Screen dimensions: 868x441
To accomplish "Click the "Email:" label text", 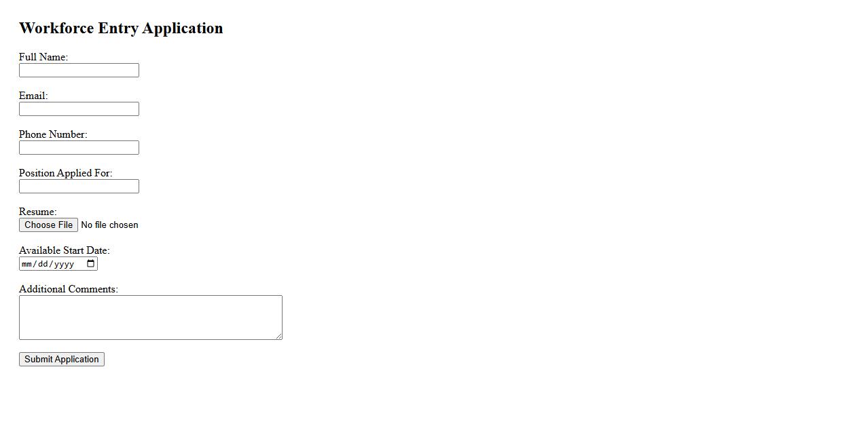I will pos(33,96).
